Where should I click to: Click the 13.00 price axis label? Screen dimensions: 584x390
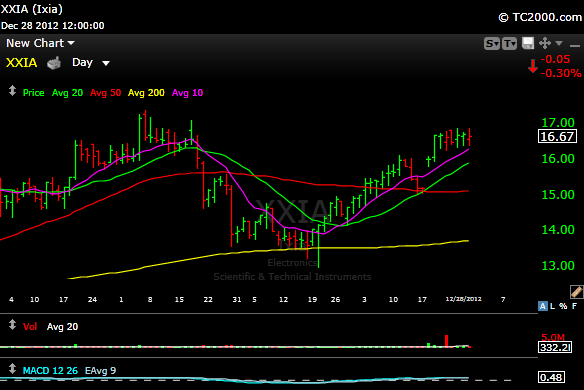click(x=558, y=266)
